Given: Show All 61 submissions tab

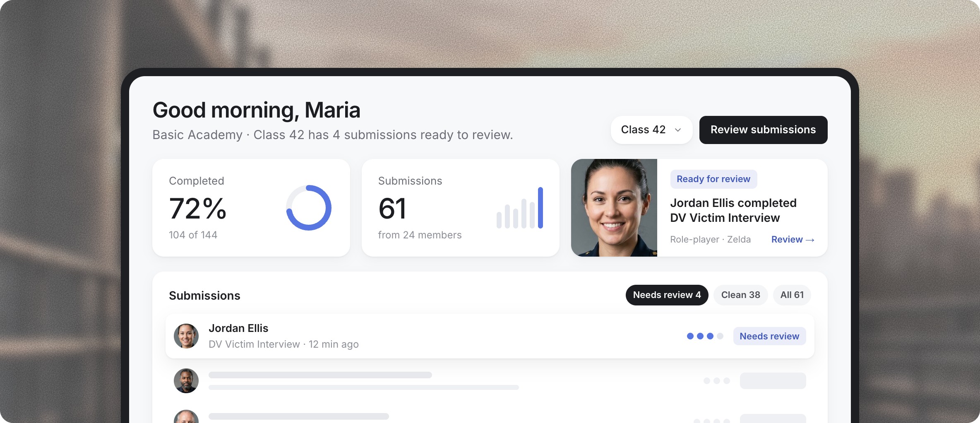Looking at the screenshot, I should click(792, 295).
